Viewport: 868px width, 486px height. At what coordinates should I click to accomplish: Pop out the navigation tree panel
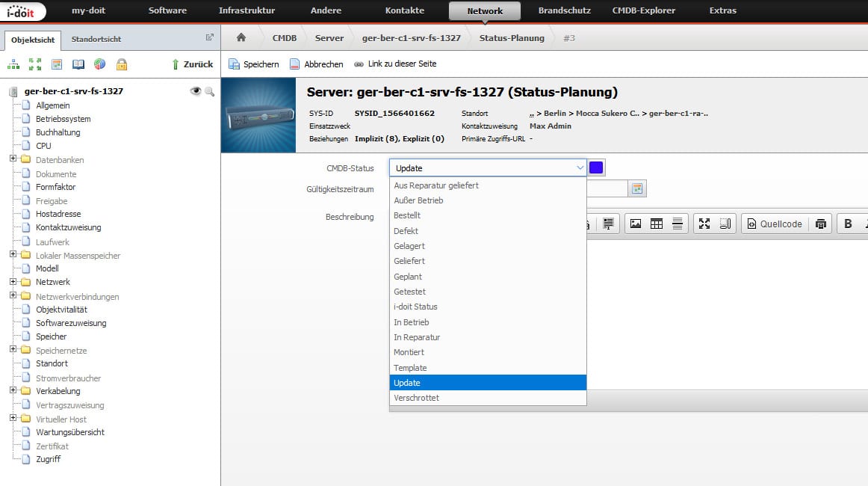click(x=209, y=37)
